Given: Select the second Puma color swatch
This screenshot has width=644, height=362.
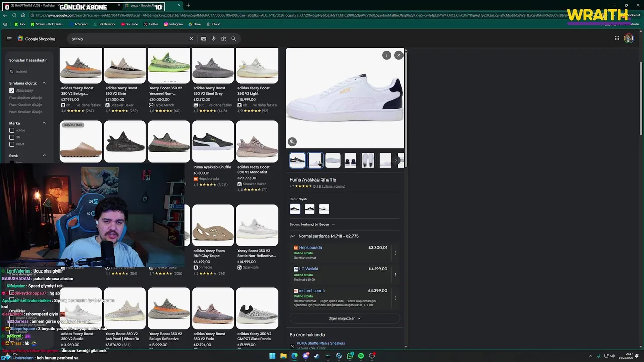Looking at the screenshot, I should [x=309, y=209].
